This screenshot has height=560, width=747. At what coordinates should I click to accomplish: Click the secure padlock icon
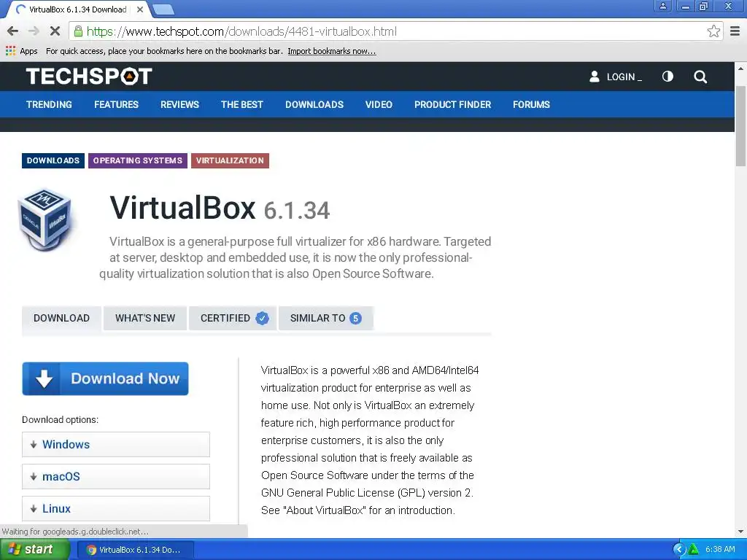[77, 31]
